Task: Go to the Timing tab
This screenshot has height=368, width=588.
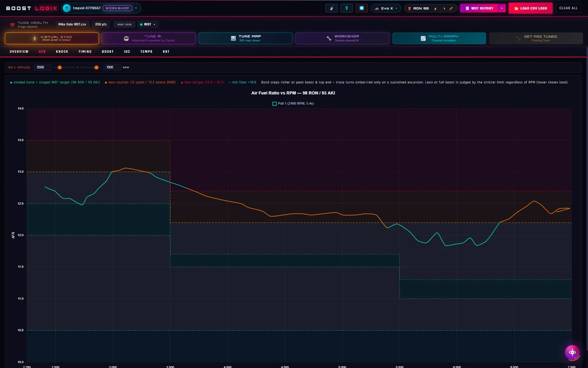Action: (85, 52)
